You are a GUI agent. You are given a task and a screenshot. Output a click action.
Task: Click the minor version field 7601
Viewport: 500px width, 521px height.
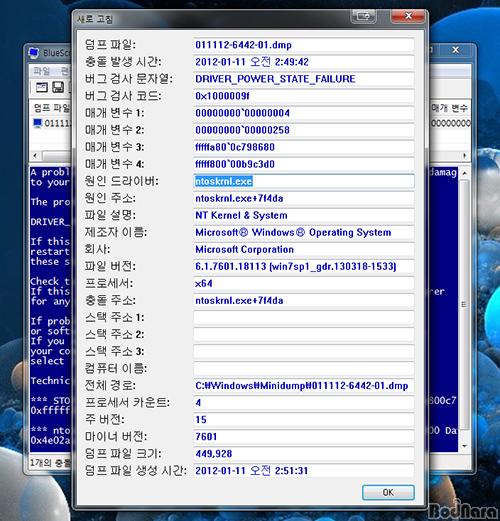(304, 436)
